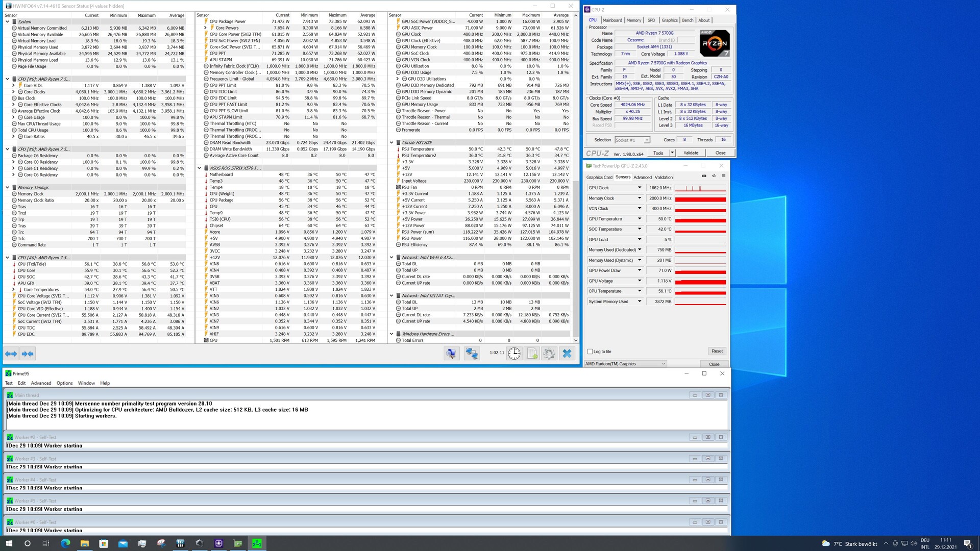This screenshot has width=980, height=551.
Task: Switch to Memory tab in CPU-Z
Action: [634, 20]
